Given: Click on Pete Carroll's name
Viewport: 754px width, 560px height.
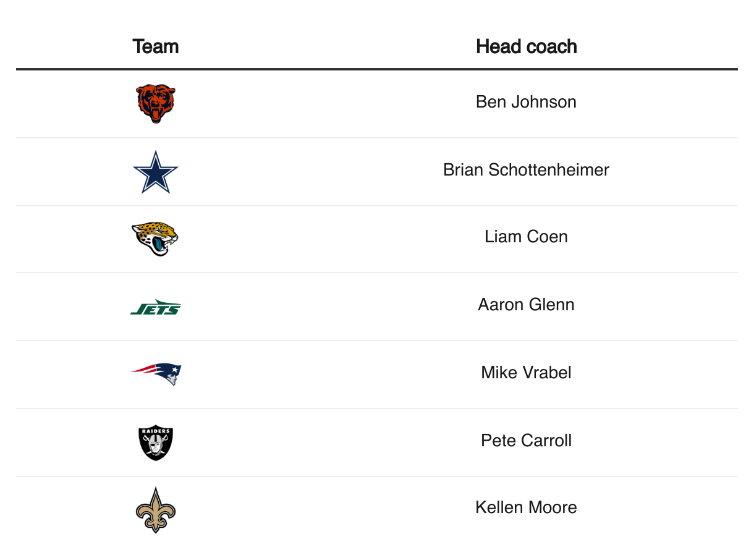Looking at the screenshot, I should (527, 441).
